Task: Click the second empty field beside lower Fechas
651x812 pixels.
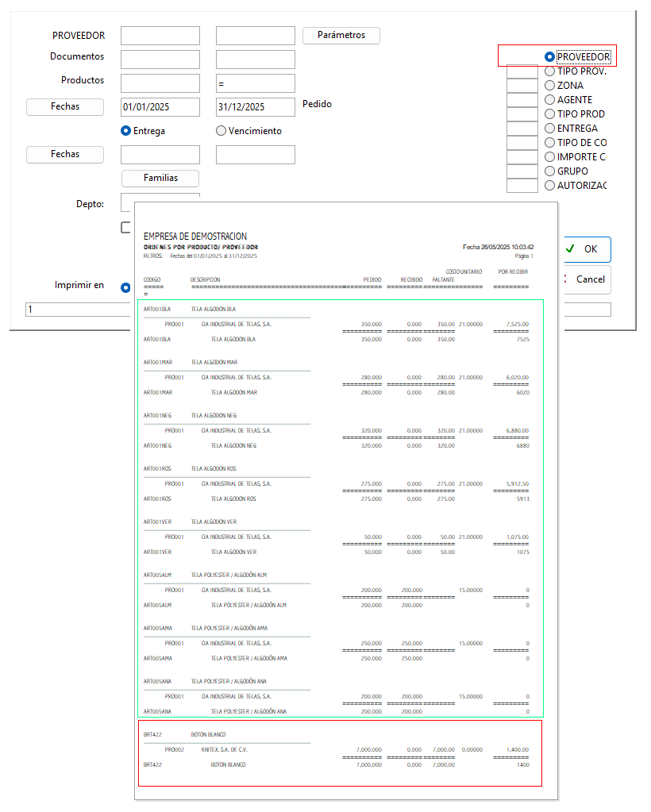Action: [x=256, y=155]
